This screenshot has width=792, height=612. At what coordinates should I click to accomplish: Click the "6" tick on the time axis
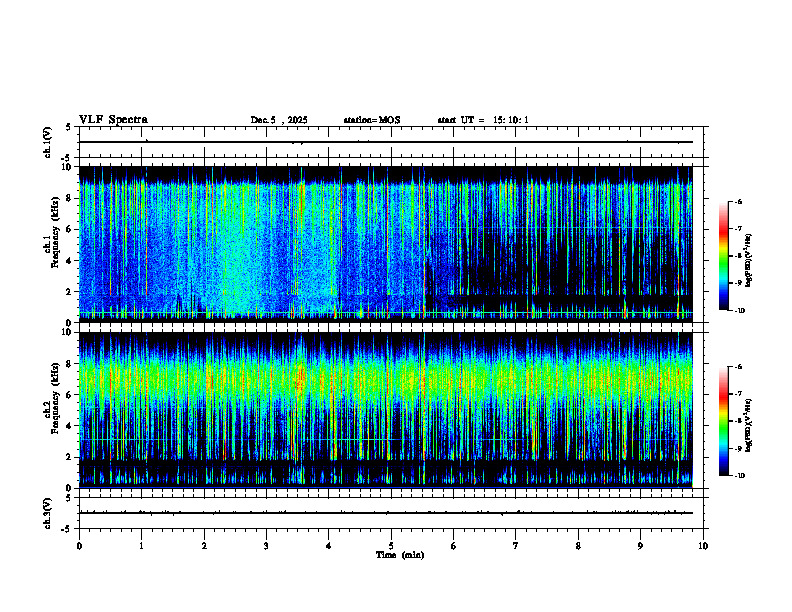pos(454,546)
